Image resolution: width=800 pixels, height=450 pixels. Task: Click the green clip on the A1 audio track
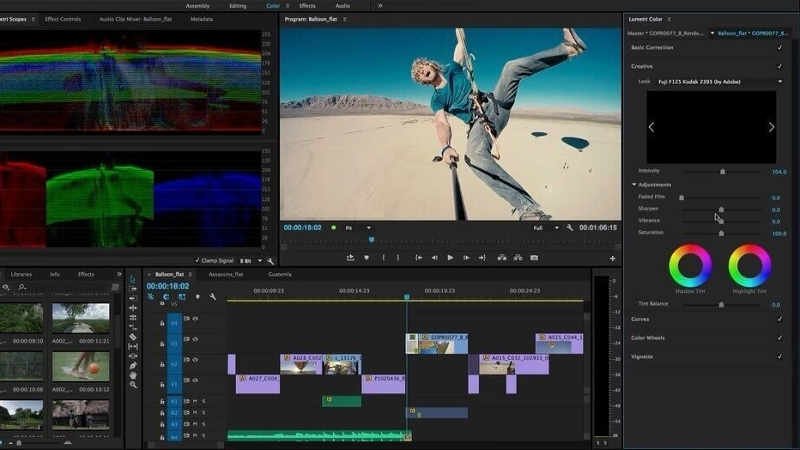(341, 401)
